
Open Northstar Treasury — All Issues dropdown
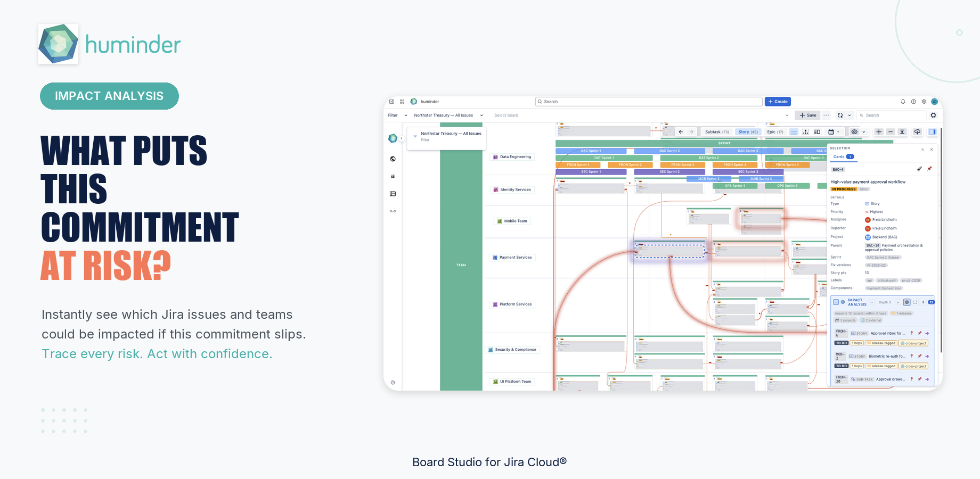[448, 115]
